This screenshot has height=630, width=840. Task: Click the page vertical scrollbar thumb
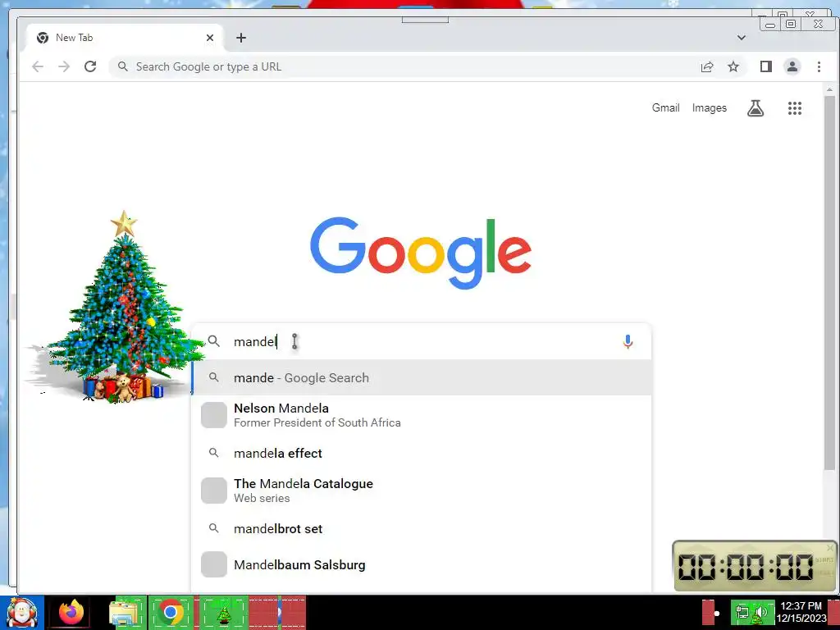[830, 284]
